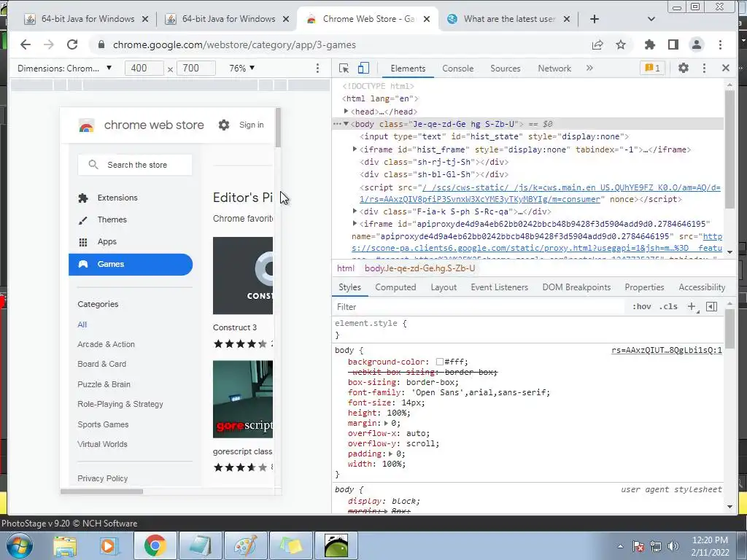Click the new style rule plus icon
This screenshot has height=560, width=747.
pyautogui.click(x=692, y=307)
